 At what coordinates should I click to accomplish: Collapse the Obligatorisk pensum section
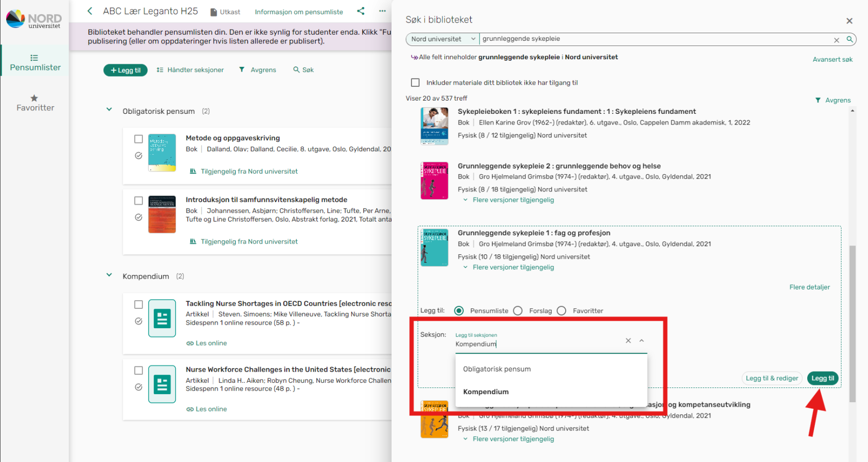pyautogui.click(x=109, y=109)
